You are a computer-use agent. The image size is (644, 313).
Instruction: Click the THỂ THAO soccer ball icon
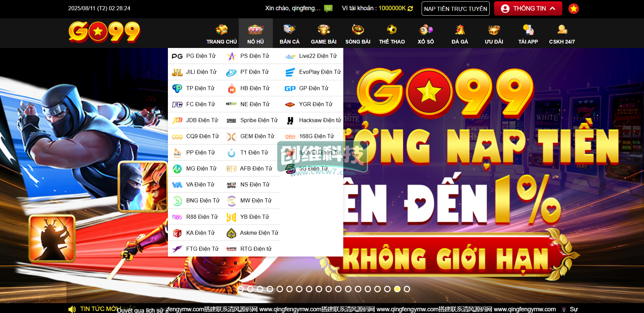click(392, 30)
